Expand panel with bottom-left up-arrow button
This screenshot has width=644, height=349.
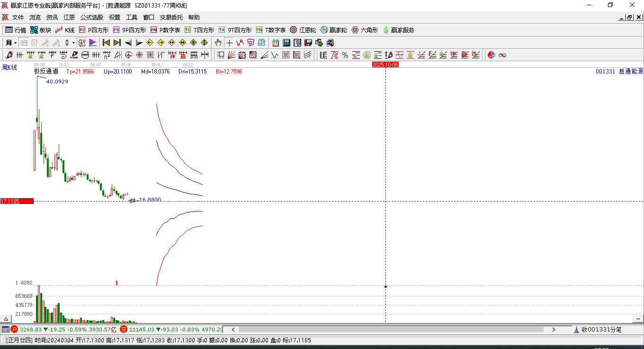tap(6, 319)
